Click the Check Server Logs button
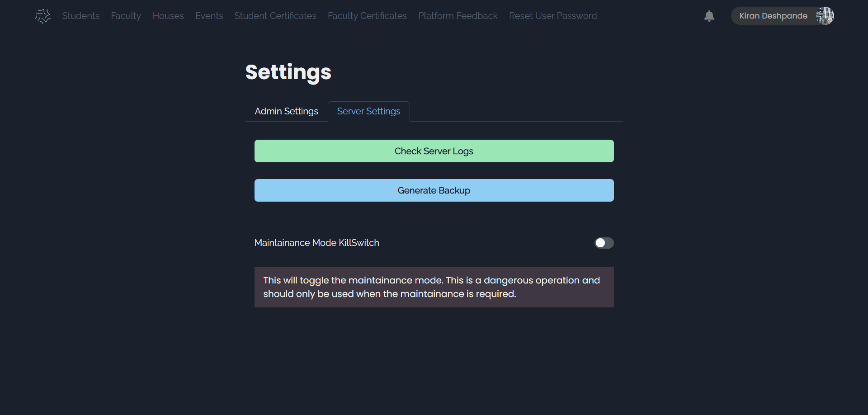Image resolution: width=868 pixels, height=415 pixels. click(434, 151)
